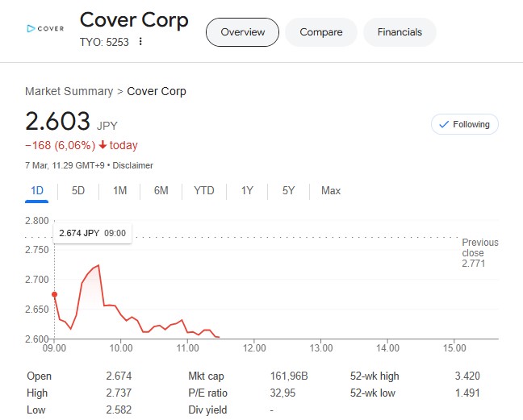
Task: Switch chart to 1M range
Action: tap(119, 191)
